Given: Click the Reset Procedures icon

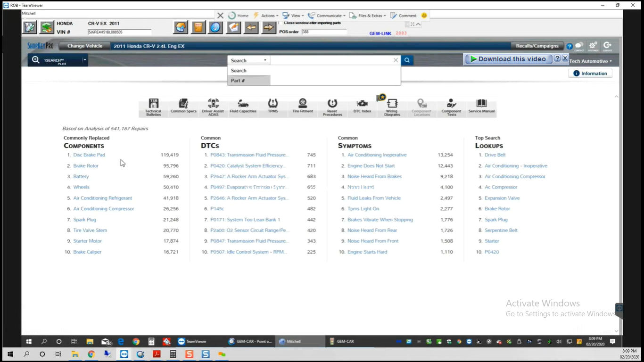Looking at the screenshot, I should pos(332,107).
